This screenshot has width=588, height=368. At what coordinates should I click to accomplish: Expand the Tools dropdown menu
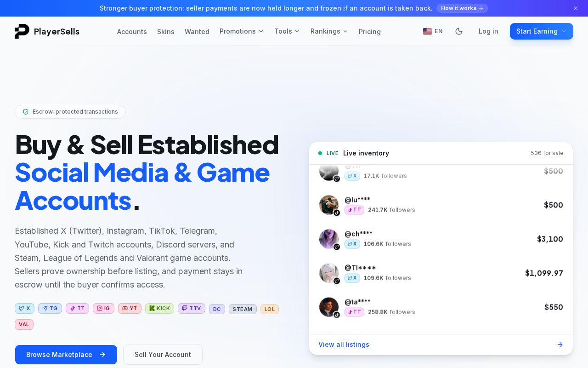click(287, 31)
